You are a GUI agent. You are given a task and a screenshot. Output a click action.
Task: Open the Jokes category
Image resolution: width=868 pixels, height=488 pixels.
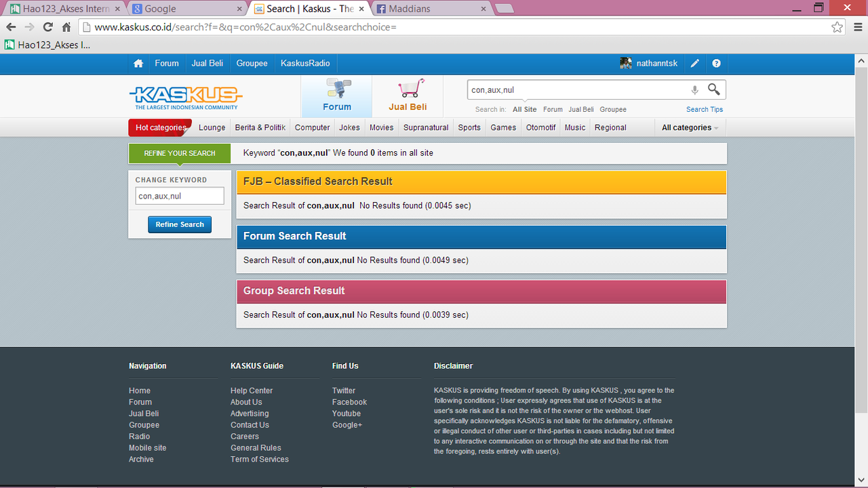click(350, 127)
